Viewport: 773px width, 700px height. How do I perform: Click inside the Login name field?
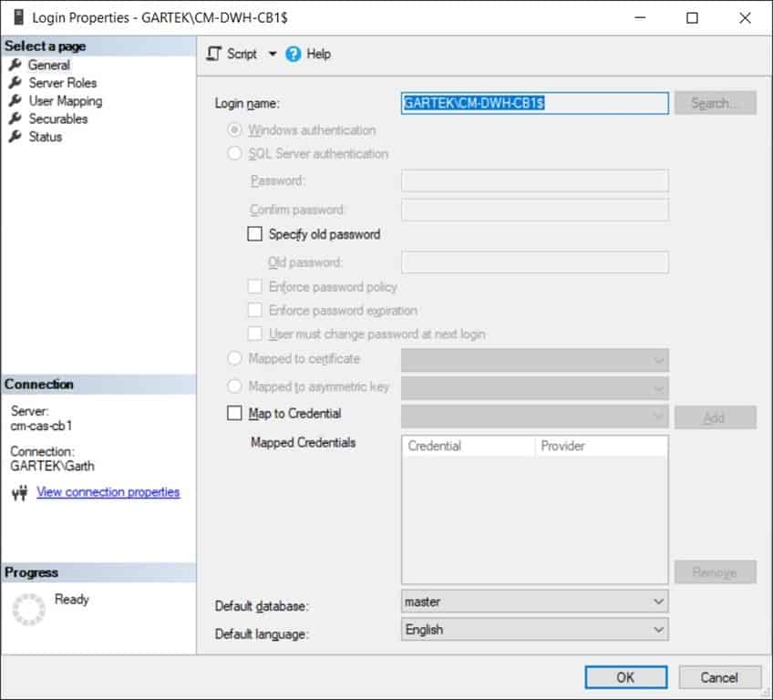pos(533,103)
